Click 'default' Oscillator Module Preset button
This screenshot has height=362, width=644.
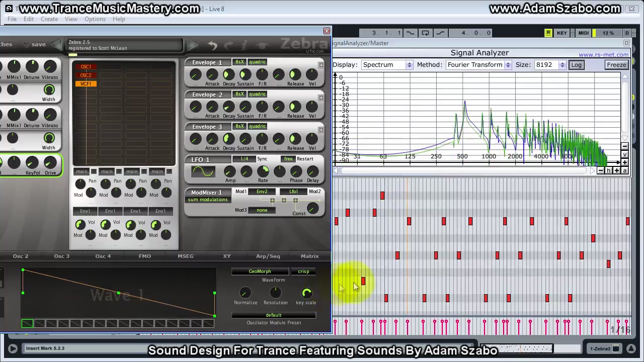(x=274, y=315)
